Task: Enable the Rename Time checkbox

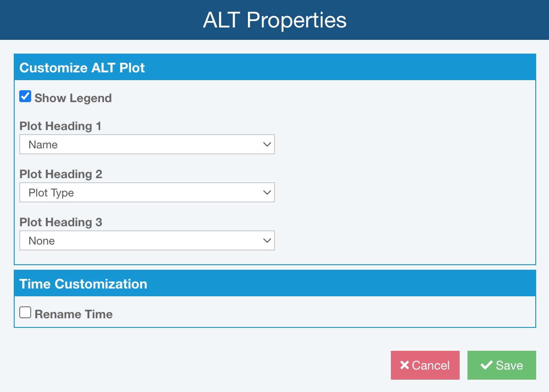Action: [x=25, y=313]
